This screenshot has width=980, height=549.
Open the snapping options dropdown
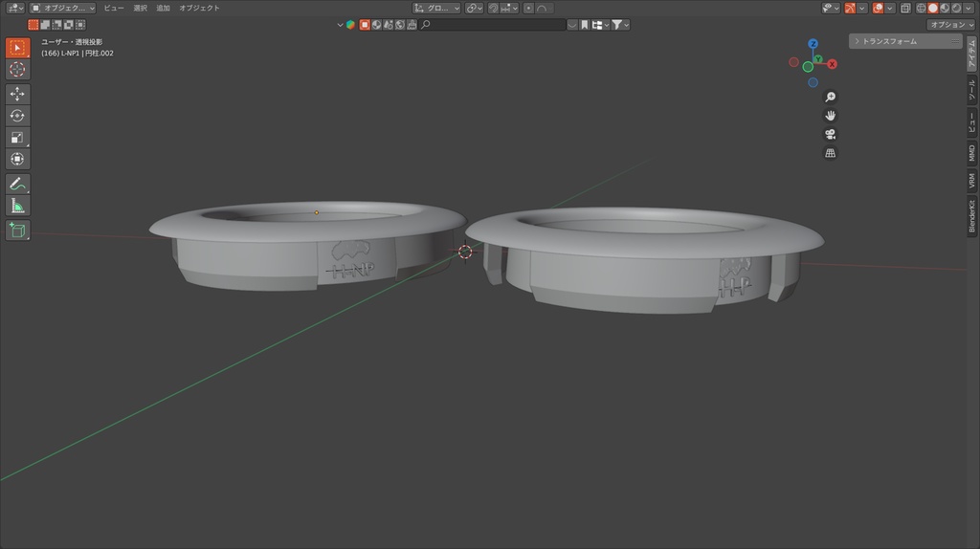coord(510,8)
